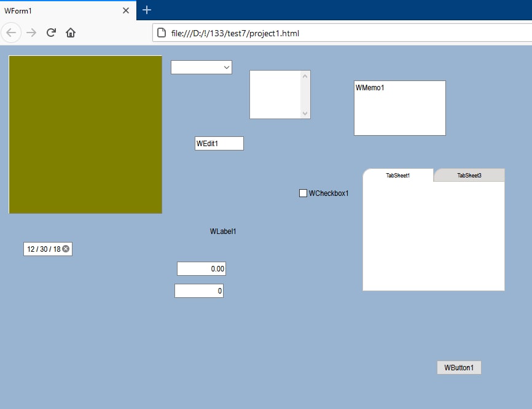Click the address bar URL project1.html
This screenshot has width=532, height=409.
point(235,33)
